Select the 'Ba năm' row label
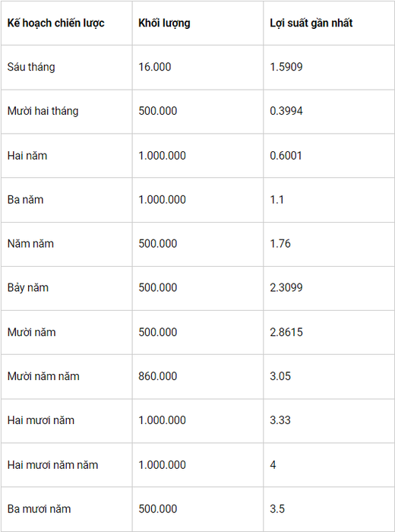395x532 pixels. pos(25,200)
